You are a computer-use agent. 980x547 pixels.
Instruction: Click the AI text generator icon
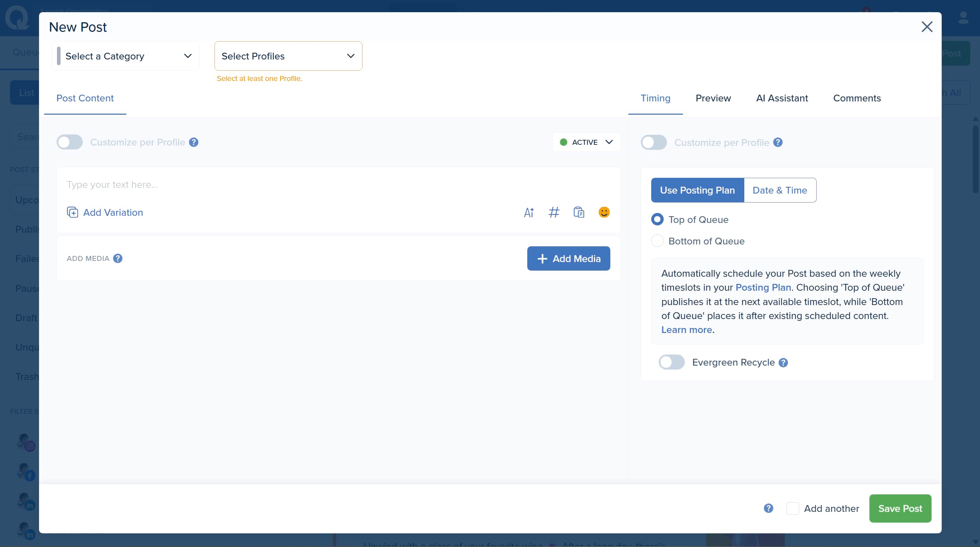[529, 213]
